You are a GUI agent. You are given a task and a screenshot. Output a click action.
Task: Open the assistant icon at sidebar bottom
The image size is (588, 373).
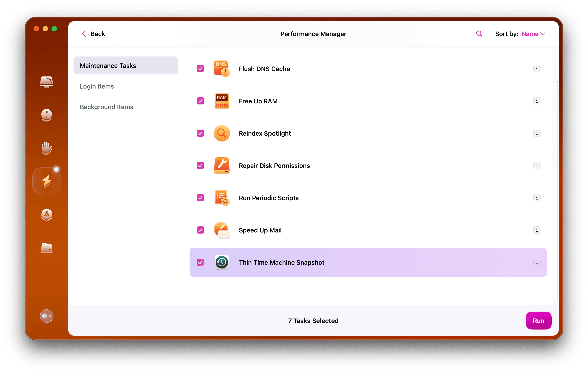click(46, 316)
